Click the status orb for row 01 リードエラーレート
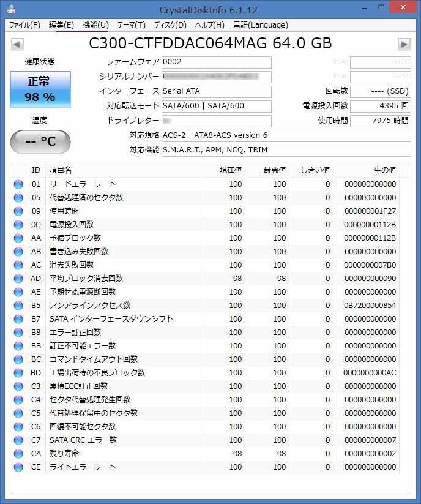This screenshot has height=504, width=421. (18, 184)
